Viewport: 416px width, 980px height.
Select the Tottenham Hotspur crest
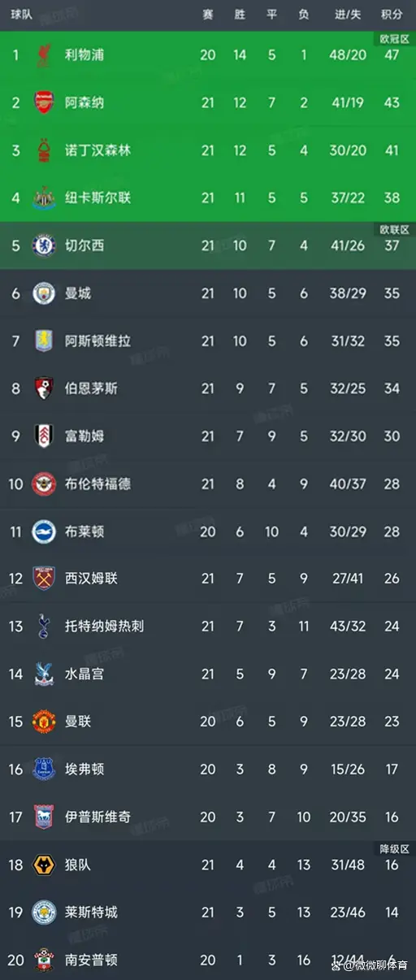(x=43, y=627)
